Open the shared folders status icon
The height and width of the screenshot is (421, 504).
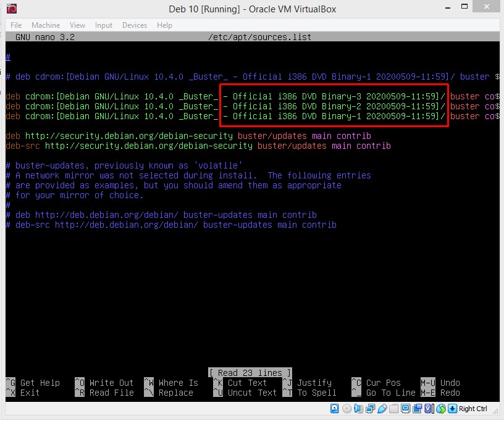click(x=393, y=409)
